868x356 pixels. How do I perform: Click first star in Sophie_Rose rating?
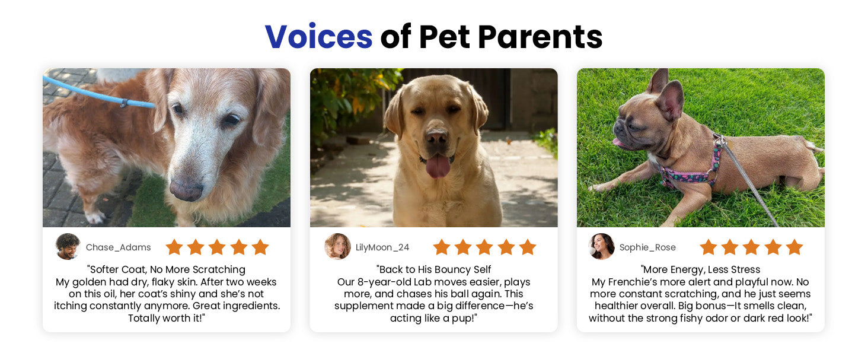click(709, 247)
